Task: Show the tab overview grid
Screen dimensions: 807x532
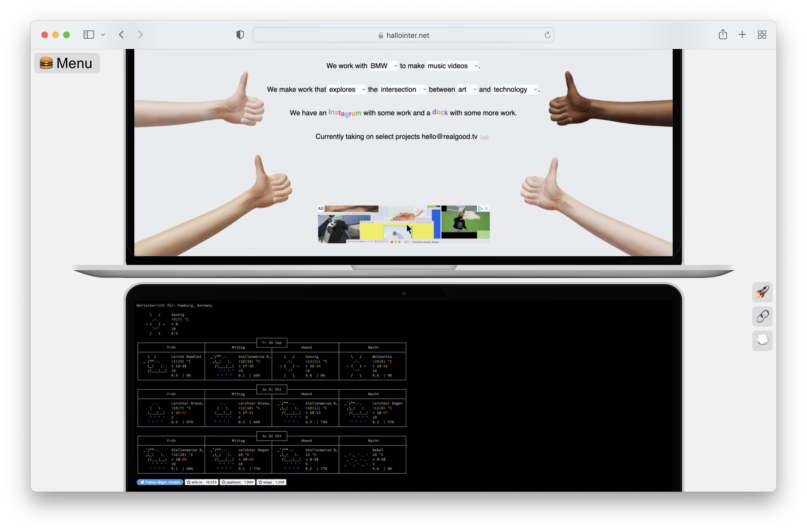Action: coord(762,35)
